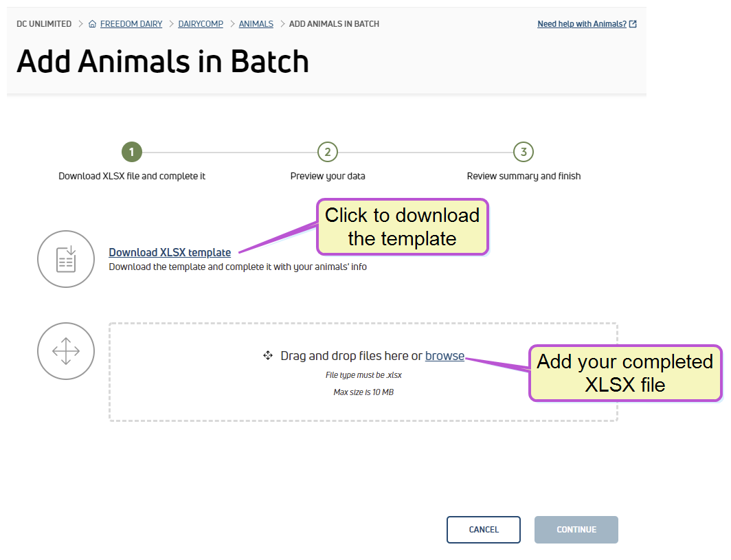Open the FREEDOM DAIRY breadcrumb link
Screen dimensions: 731x560
tap(131, 24)
